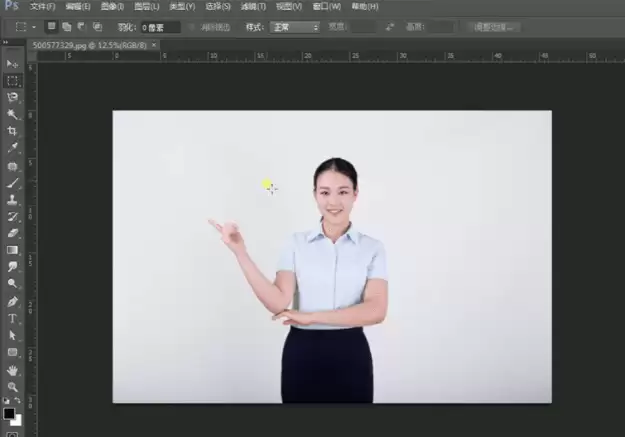The height and width of the screenshot is (437, 625).
Task: Select the Hand tool
Action: [x=12, y=370]
